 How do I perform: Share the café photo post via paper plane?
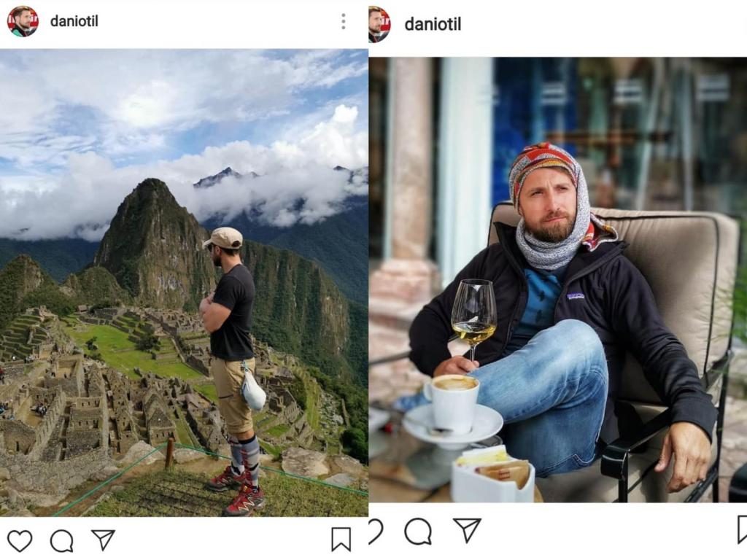(467, 530)
